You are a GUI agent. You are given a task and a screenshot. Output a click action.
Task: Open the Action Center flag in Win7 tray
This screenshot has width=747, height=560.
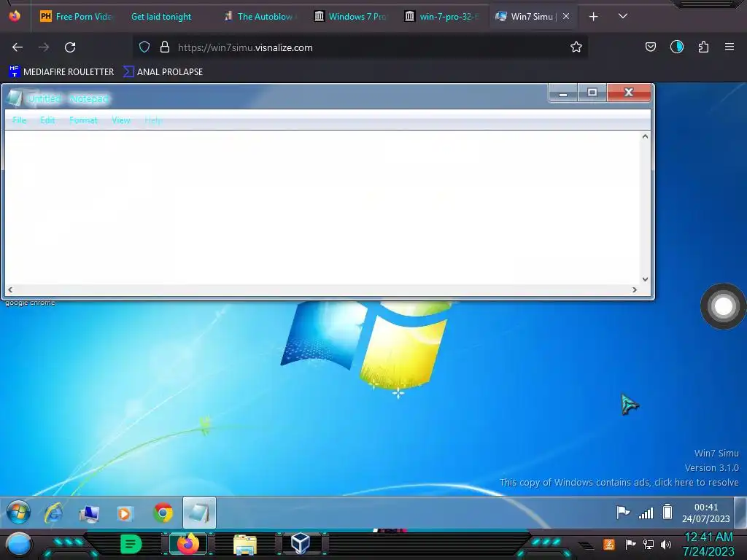[623, 513]
